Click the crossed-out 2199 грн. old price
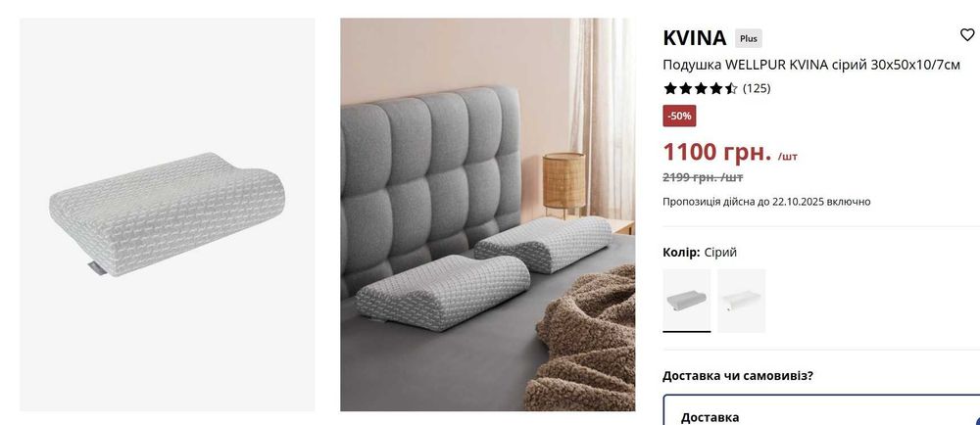The height and width of the screenshot is (425, 980). (703, 177)
